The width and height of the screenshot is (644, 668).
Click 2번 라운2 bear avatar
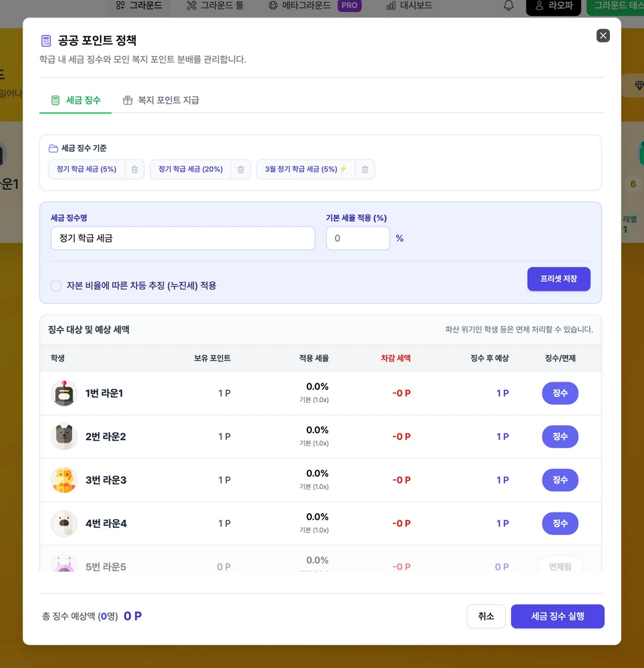[64, 437]
